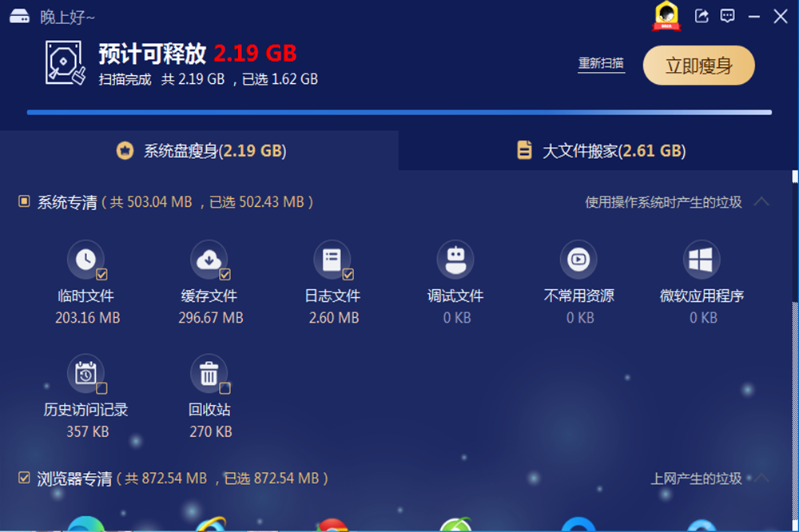
Task: Open the user avatar badge icon
Action: tap(666, 16)
